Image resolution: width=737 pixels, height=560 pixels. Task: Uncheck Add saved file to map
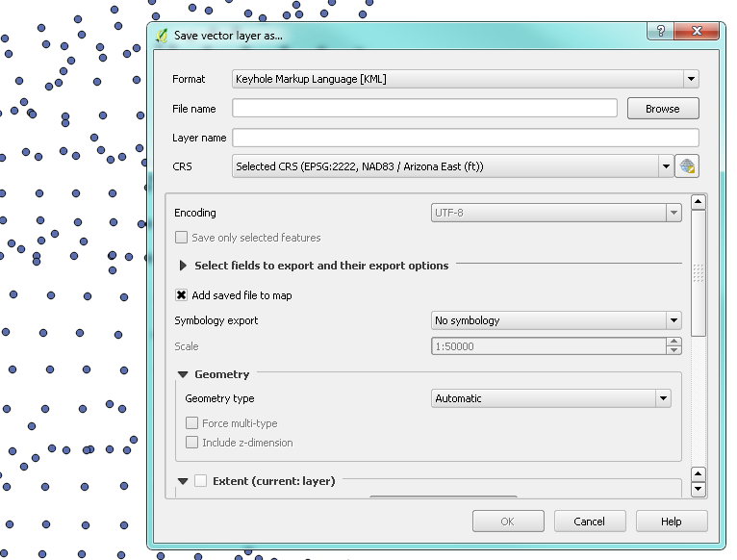point(182,295)
